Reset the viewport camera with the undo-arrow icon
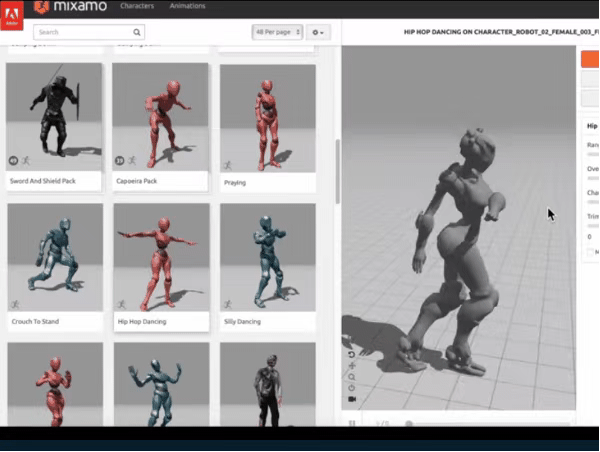Viewport: 600px width, 452px height. 352,354
